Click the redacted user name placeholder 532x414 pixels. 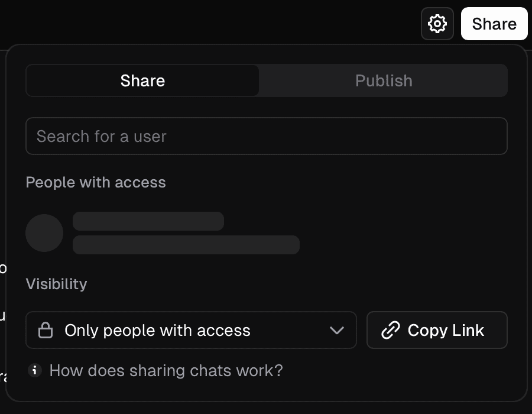[148, 221]
